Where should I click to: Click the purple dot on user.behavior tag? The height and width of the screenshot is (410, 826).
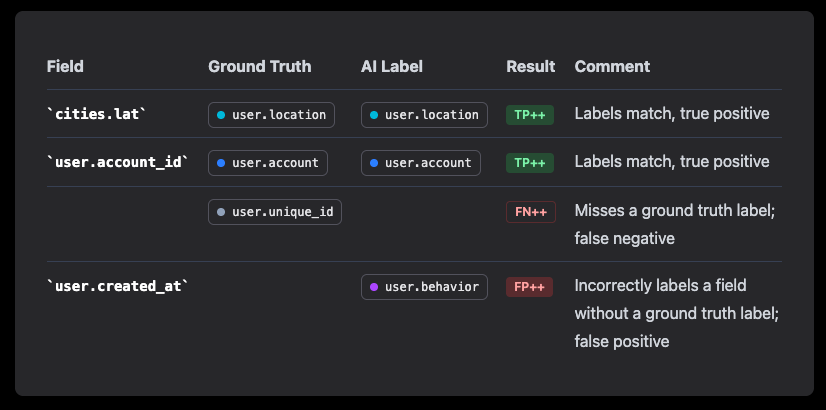click(374, 287)
